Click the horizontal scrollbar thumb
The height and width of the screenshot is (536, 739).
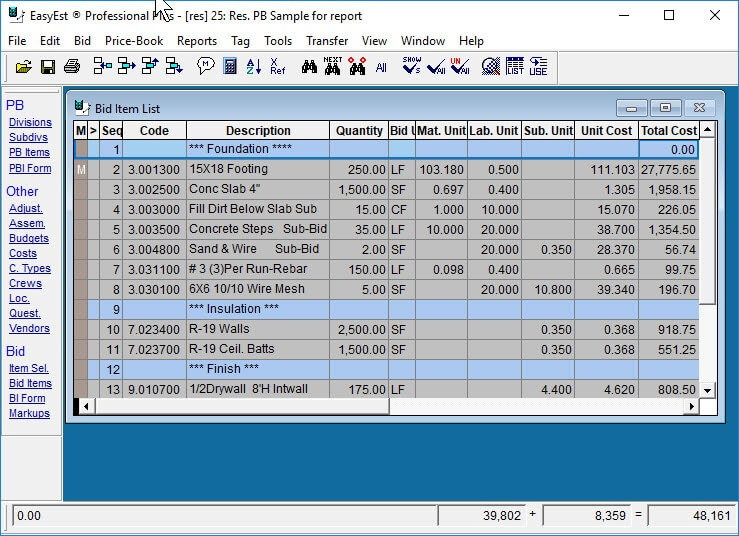pos(242,406)
